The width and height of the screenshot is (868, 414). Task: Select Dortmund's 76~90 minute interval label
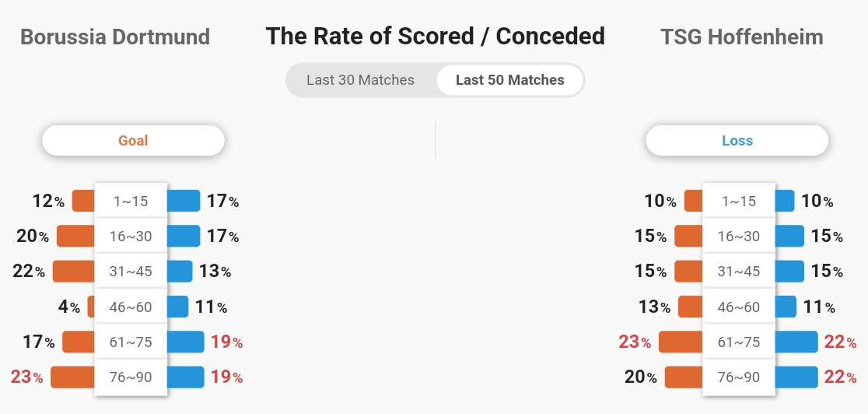[131, 377]
